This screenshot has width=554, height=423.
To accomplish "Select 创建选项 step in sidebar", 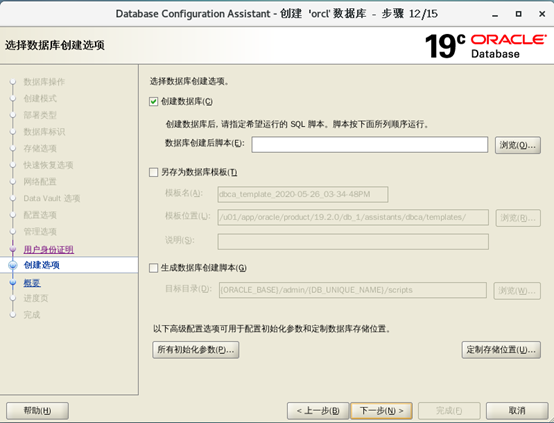I will tap(42, 265).
